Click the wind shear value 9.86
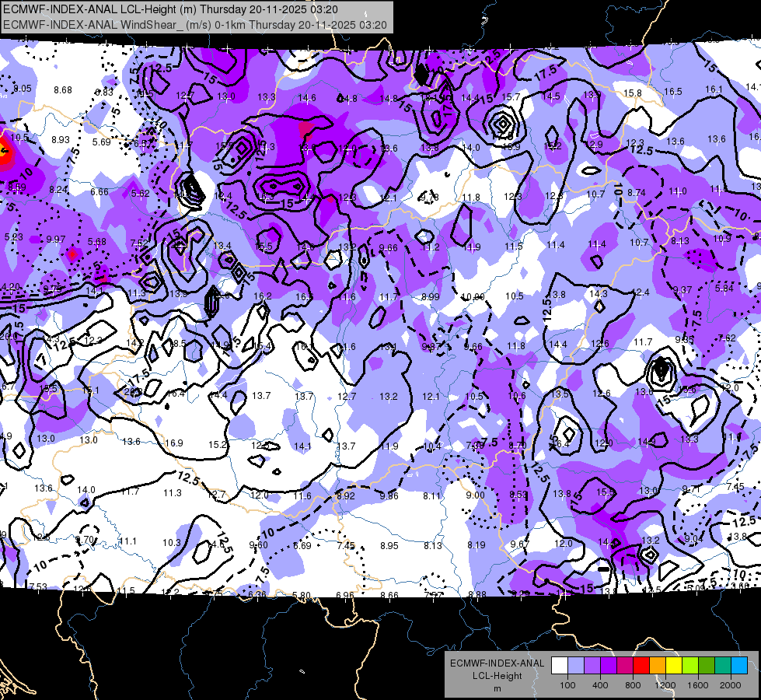Screen dimensions: 761x700 [x=389, y=496]
